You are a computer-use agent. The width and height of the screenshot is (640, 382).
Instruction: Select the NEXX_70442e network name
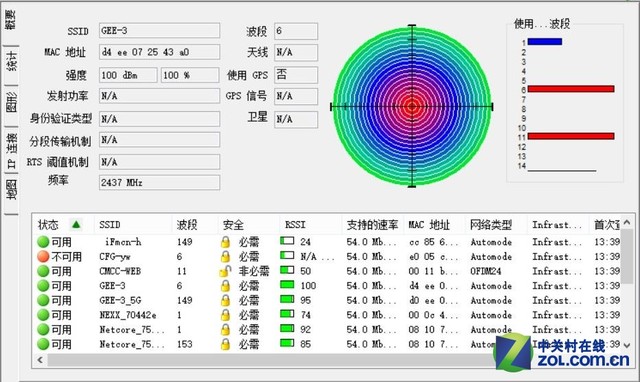point(128,315)
